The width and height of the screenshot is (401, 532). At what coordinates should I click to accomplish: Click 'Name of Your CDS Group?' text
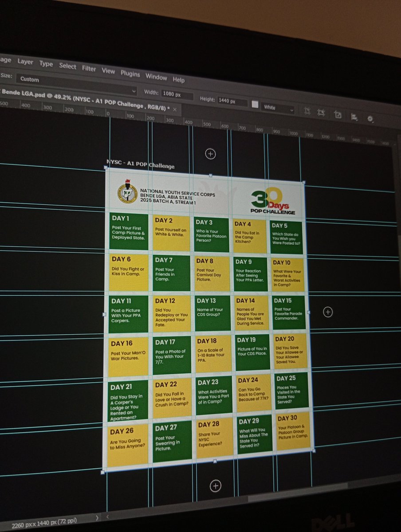click(x=210, y=312)
